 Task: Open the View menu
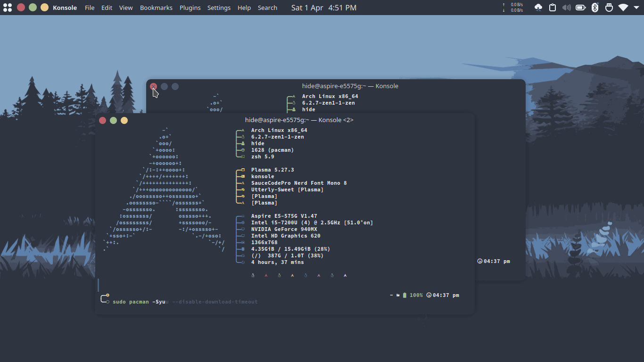126,8
